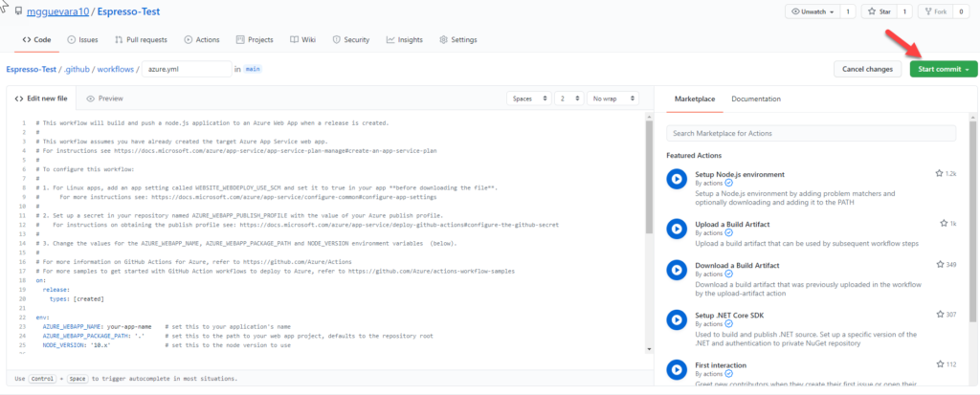Click the star icon showing 307

(x=940, y=315)
